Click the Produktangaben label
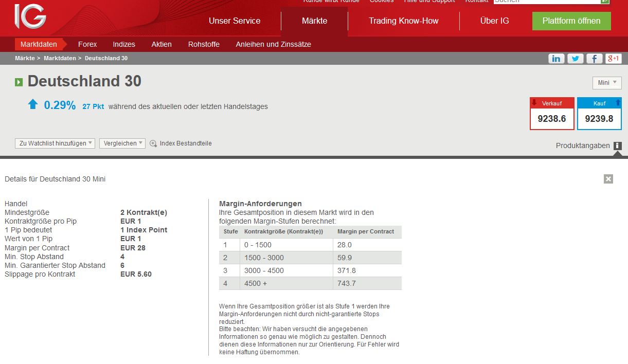The height and width of the screenshot is (364, 628). (x=583, y=146)
